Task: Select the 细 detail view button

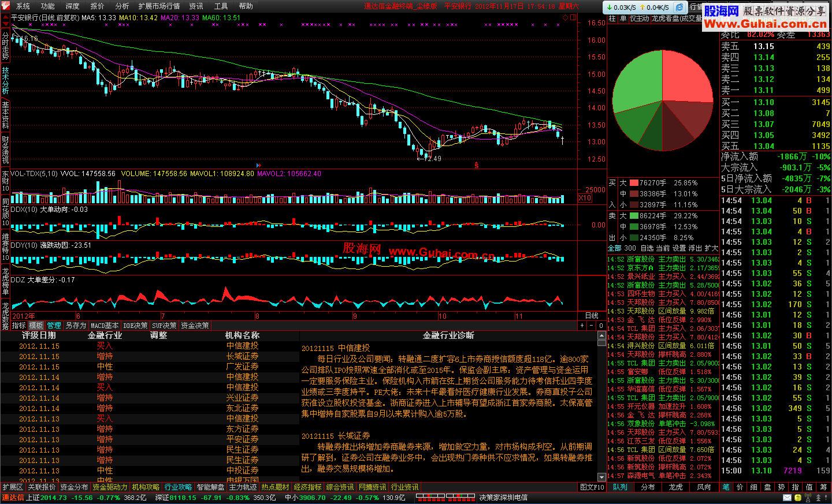Action: coord(753,487)
